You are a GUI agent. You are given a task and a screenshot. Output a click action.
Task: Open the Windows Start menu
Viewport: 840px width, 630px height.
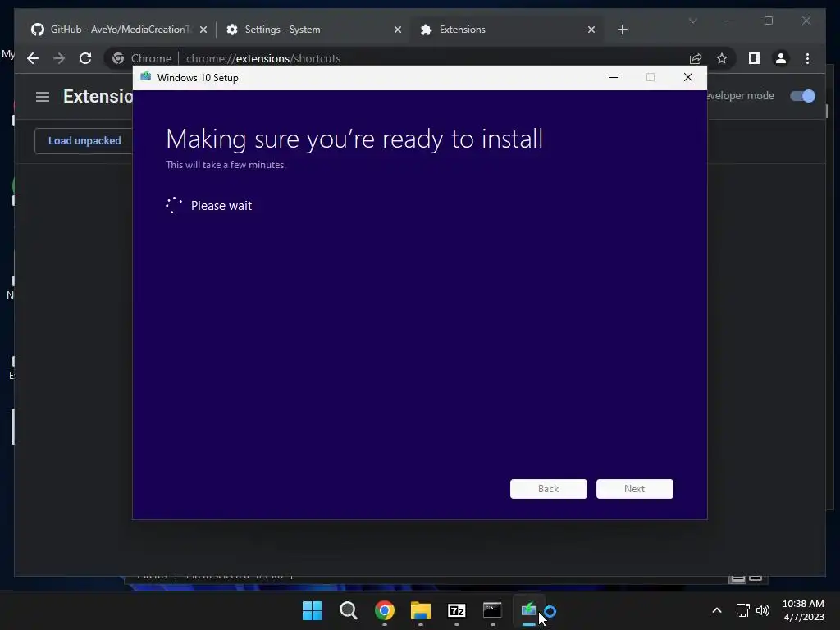[x=312, y=610]
